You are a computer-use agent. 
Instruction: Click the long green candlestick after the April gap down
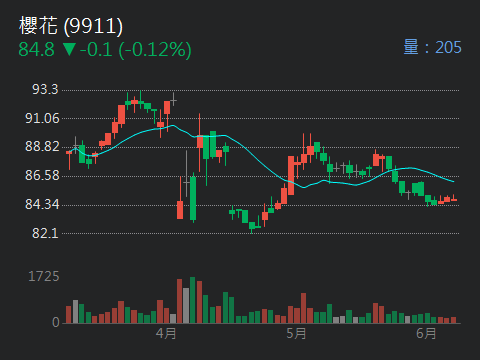[193, 198]
